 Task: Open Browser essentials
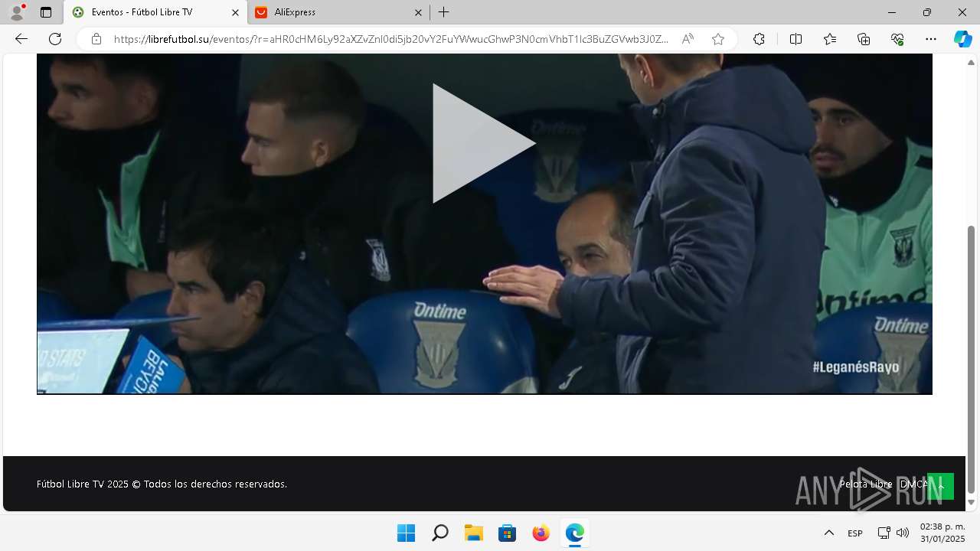pos(897,39)
